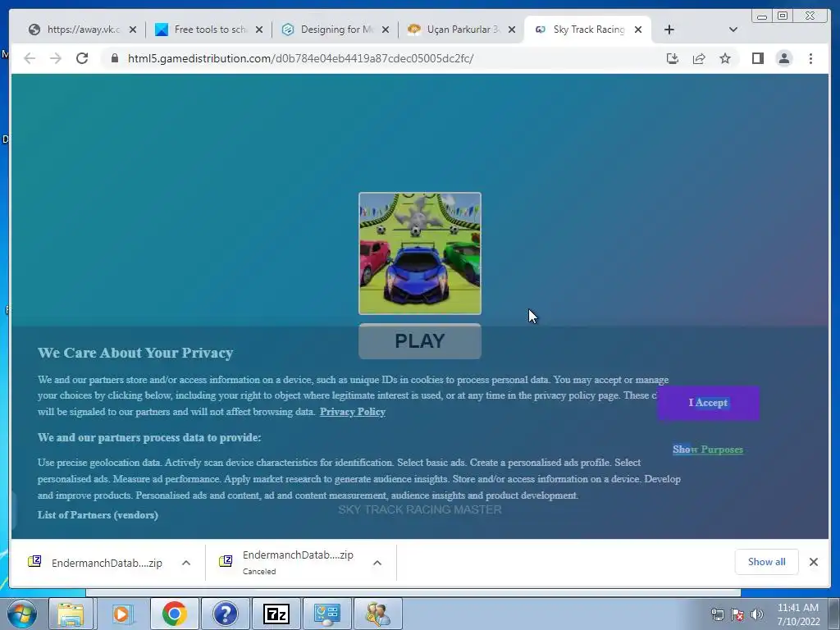840x630 pixels.
Task: Open the Show Purposes link
Action: pyautogui.click(x=708, y=450)
